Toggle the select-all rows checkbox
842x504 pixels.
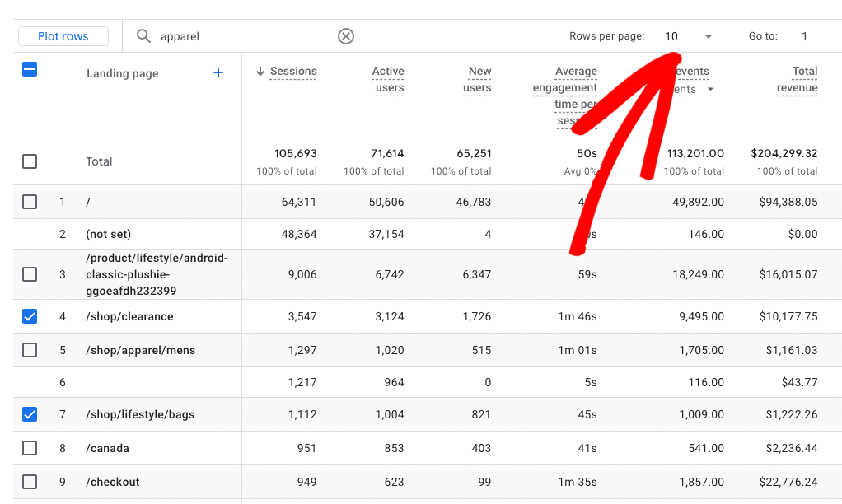pyautogui.click(x=30, y=69)
